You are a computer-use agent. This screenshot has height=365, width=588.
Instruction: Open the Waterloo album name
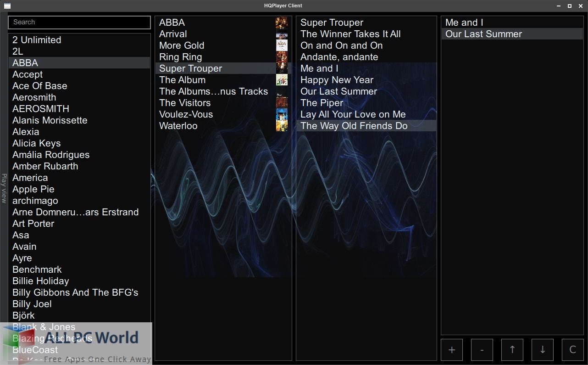[x=178, y=126]
